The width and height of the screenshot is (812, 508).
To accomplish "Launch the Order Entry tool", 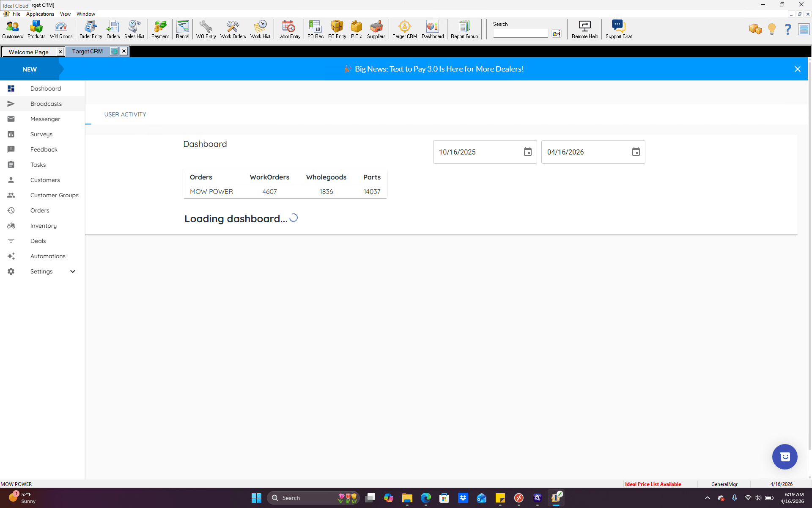I will tap(91, 30).
